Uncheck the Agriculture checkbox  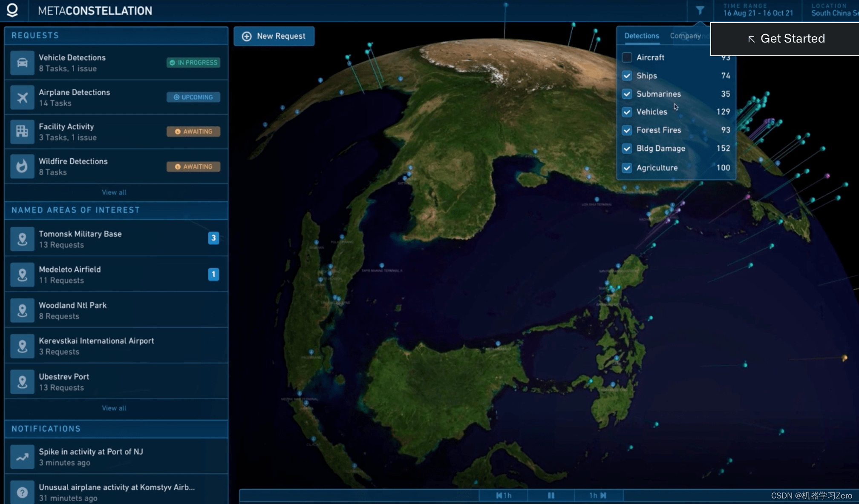627,168
